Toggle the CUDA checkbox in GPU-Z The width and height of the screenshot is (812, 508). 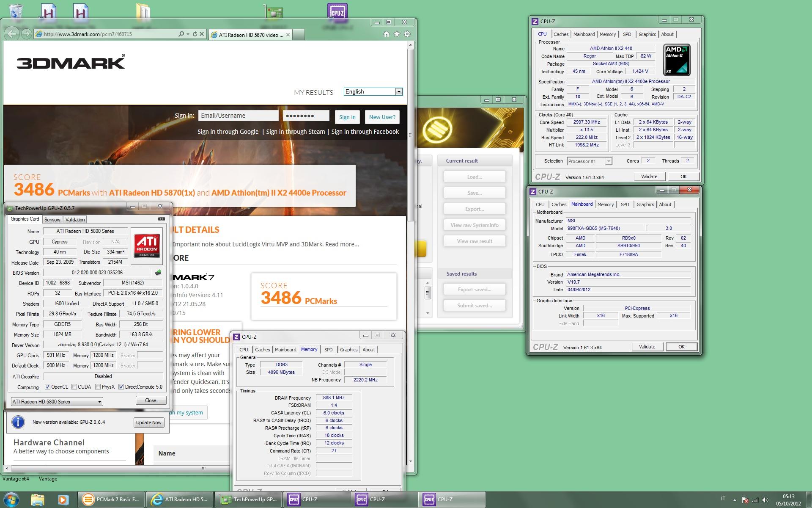click(74, 387)
